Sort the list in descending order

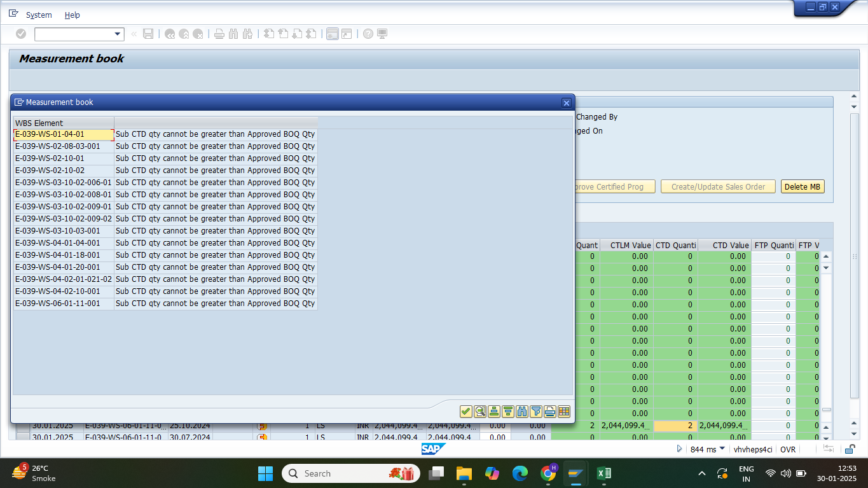coord(508,412)
